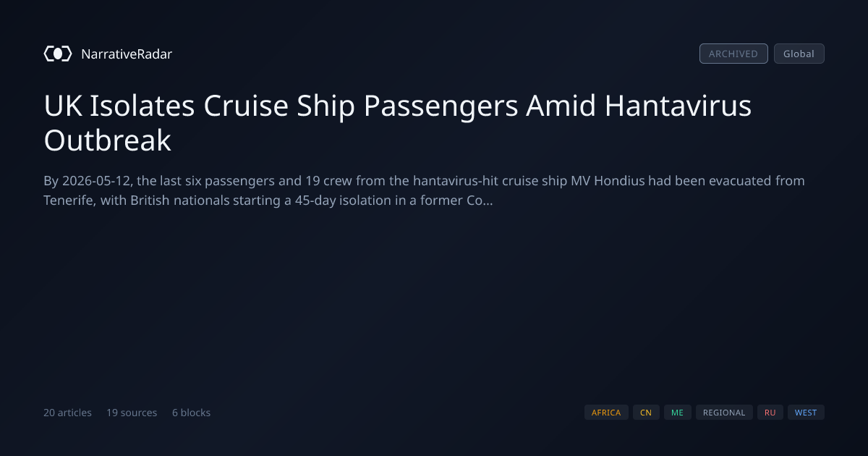Click the NarrativeRadar hexagon logo icon
The image size is (868, 456).
click(58, 54)
